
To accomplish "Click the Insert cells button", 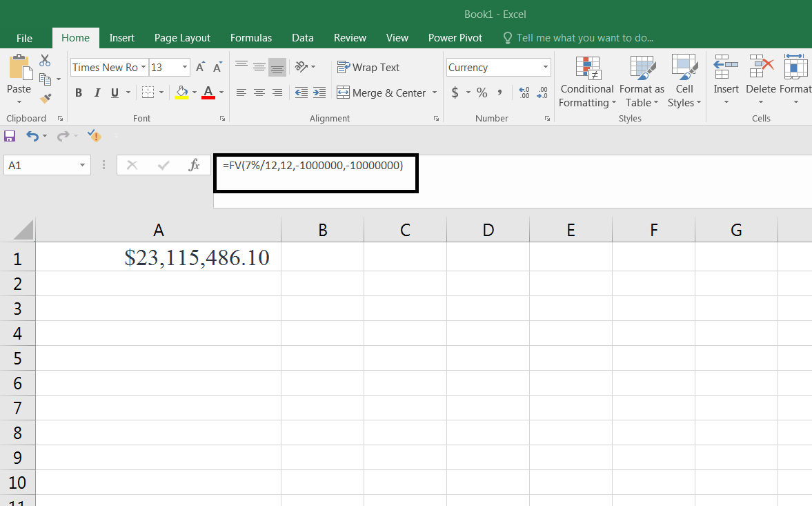I will [x=726, y=80].
